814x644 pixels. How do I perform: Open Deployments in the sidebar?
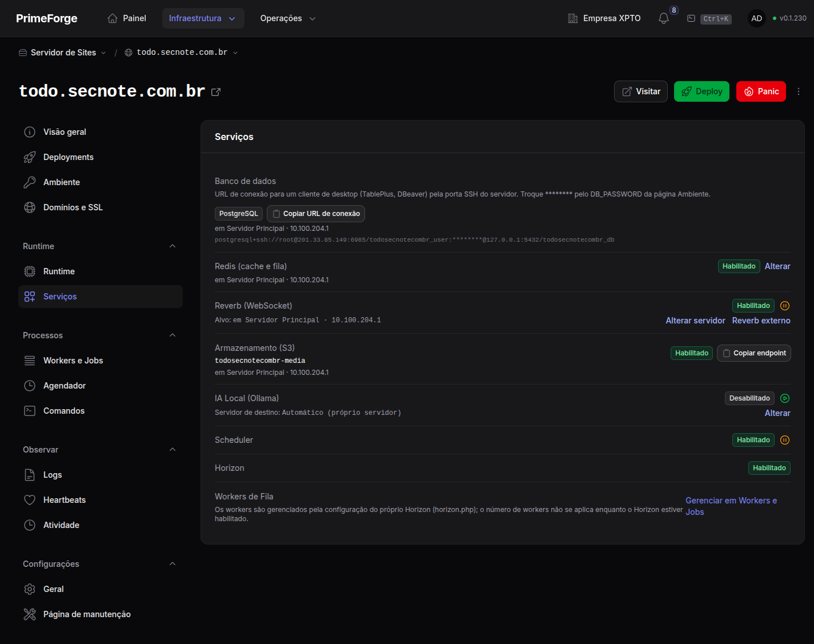101,157
